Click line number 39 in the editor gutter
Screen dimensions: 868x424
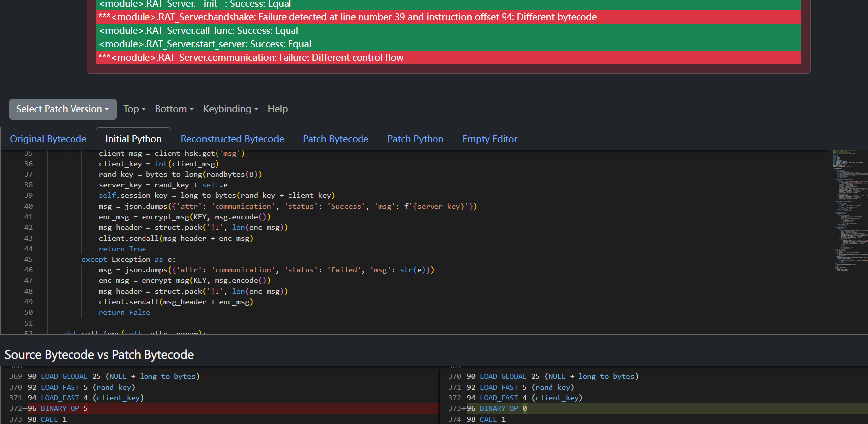click(x=28, y=196)
